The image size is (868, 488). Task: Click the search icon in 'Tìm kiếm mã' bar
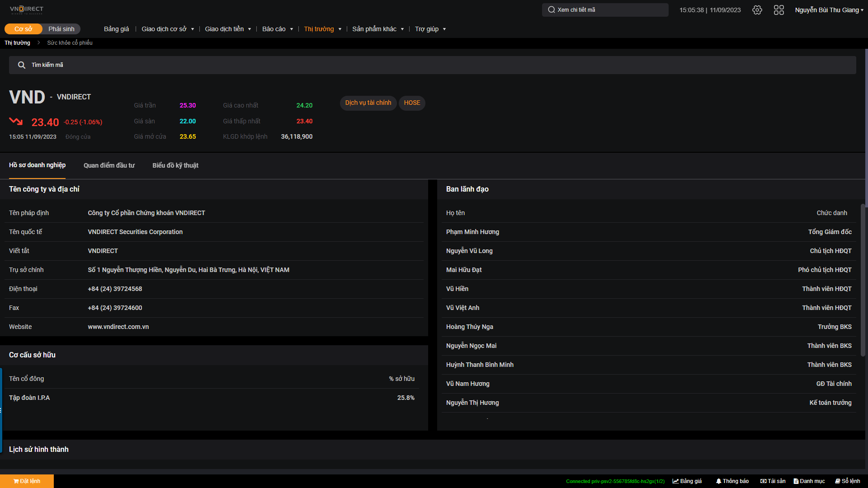(21, 65)
